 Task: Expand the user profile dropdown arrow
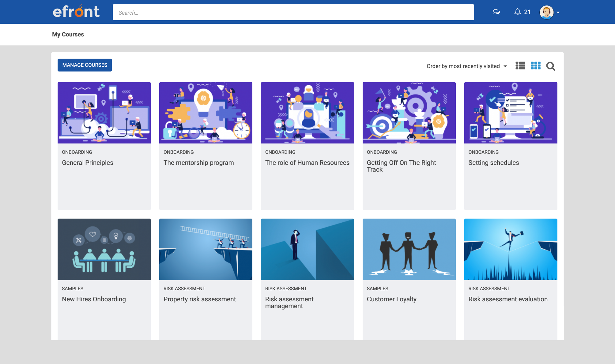click(558, 13)
